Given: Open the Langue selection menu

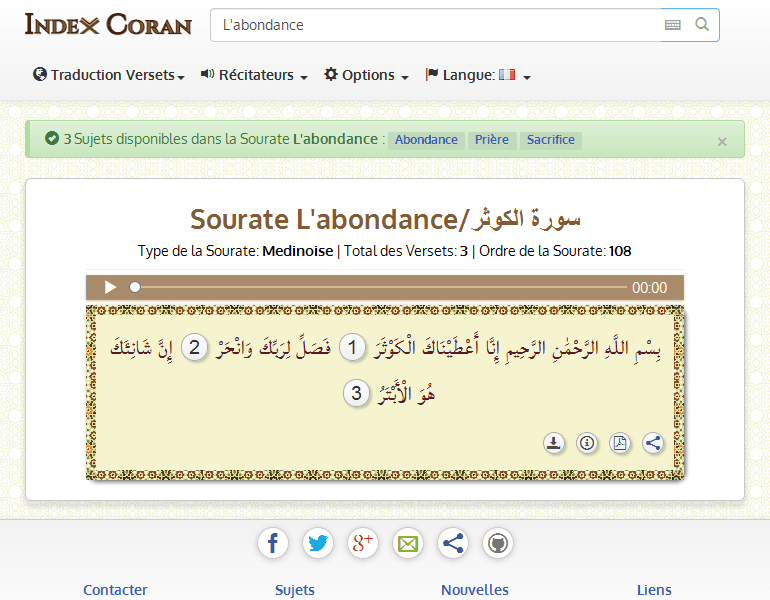Looking at the screenshot, I should click(x=477, y=75).
